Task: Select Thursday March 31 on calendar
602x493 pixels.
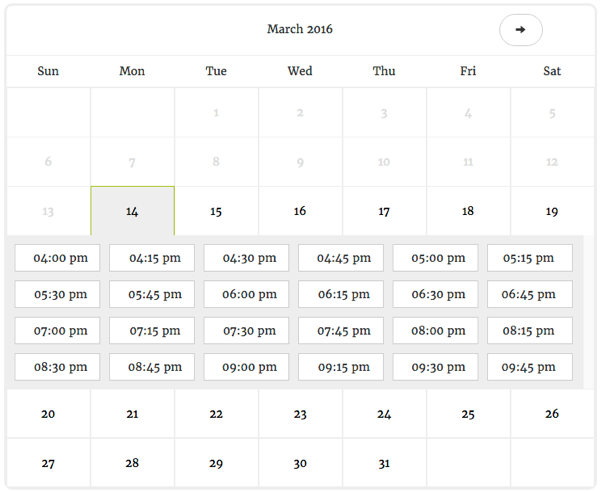Action: click(x=384, y=463)
